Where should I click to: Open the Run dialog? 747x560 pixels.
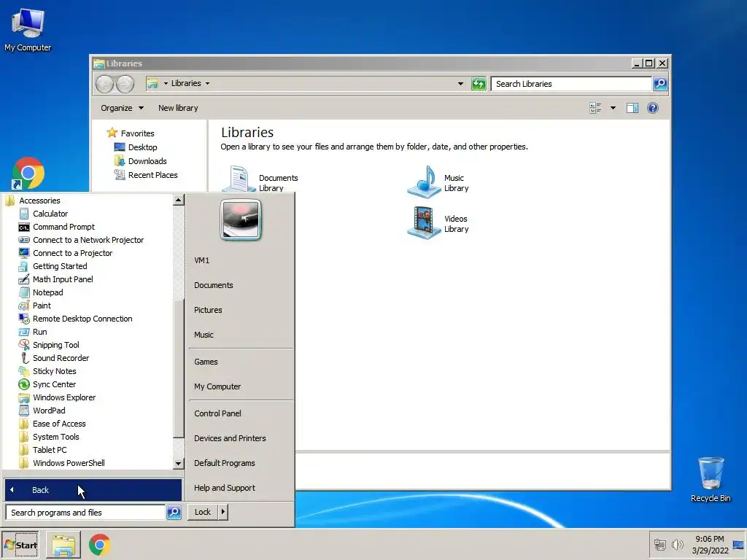[x=39, y=332]
